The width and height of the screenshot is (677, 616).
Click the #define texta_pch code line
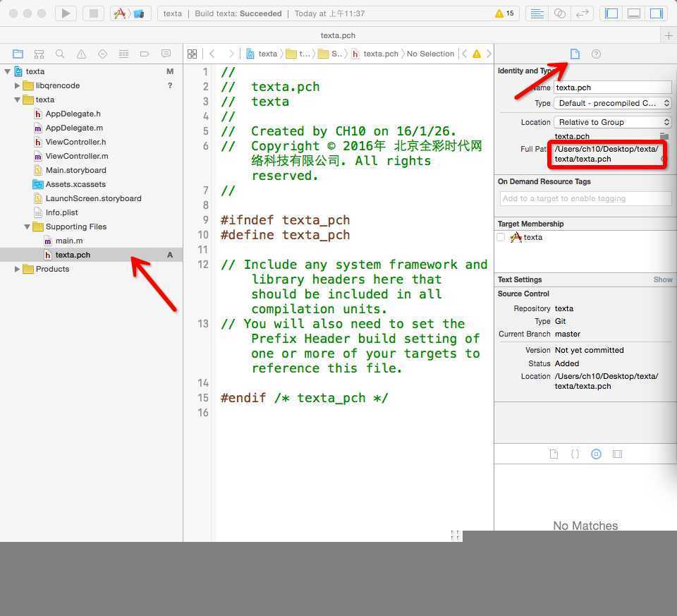(x=286, y=235)
